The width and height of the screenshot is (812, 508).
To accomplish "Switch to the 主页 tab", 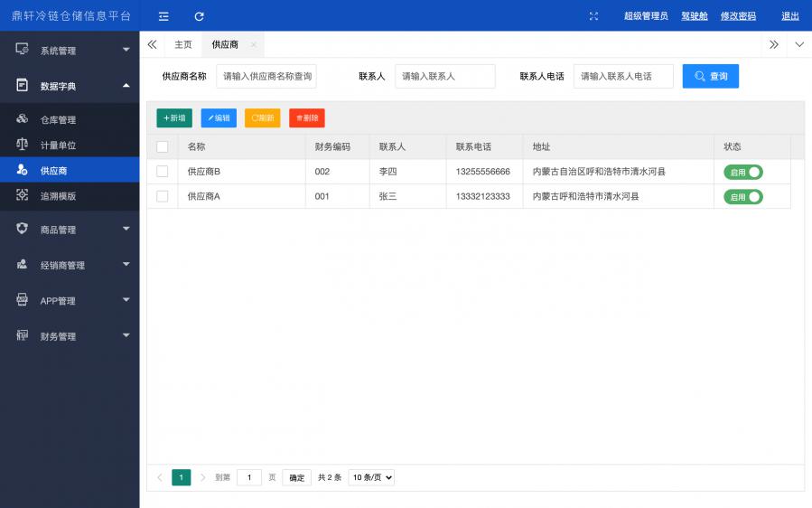I will [183, 44].
